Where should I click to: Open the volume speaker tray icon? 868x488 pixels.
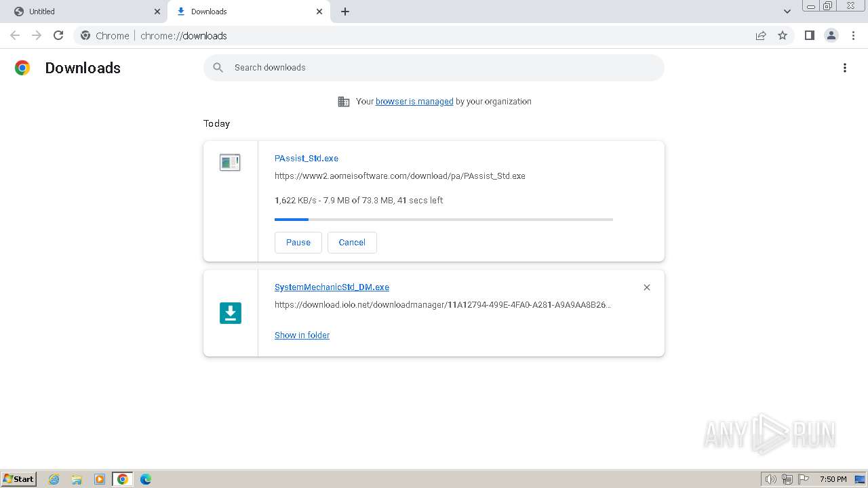coord(770,479)
